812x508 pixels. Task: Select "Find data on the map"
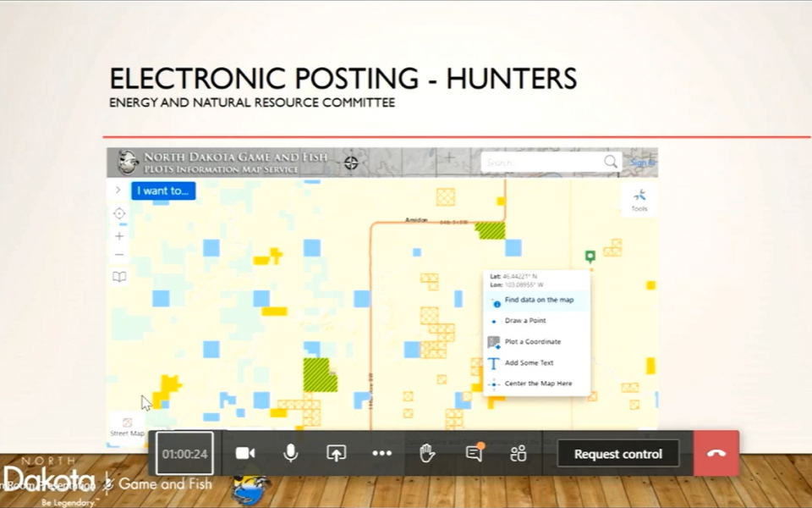539,300
